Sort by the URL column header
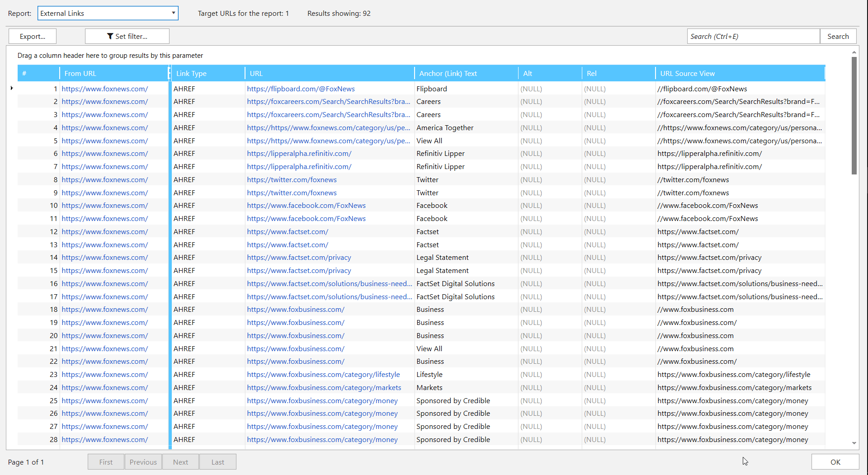The width and height of the screenshot is (868, 475). [330, 73]
